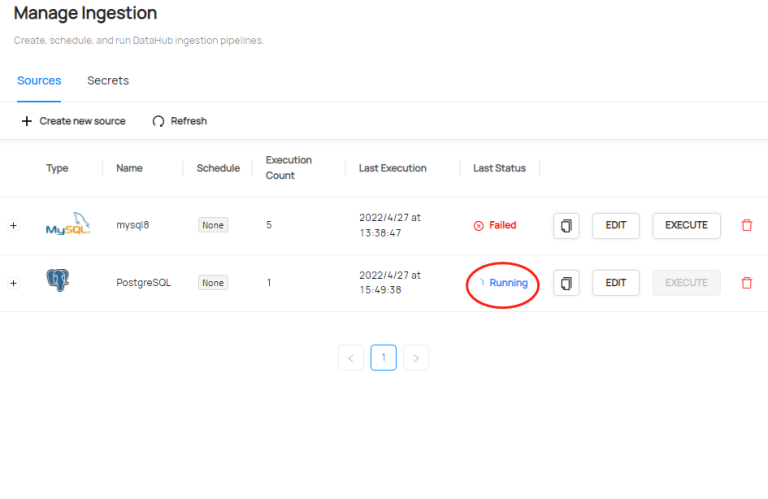This screenshot has width=768, height=499.
Task: Switch to the Secrets tab
Action: pos(108,81)
